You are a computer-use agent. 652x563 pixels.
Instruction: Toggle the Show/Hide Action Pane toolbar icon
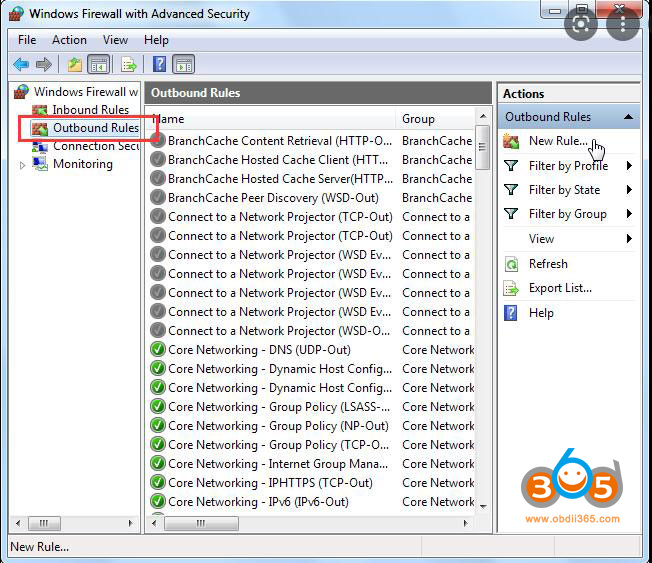[x=183, y=65]
